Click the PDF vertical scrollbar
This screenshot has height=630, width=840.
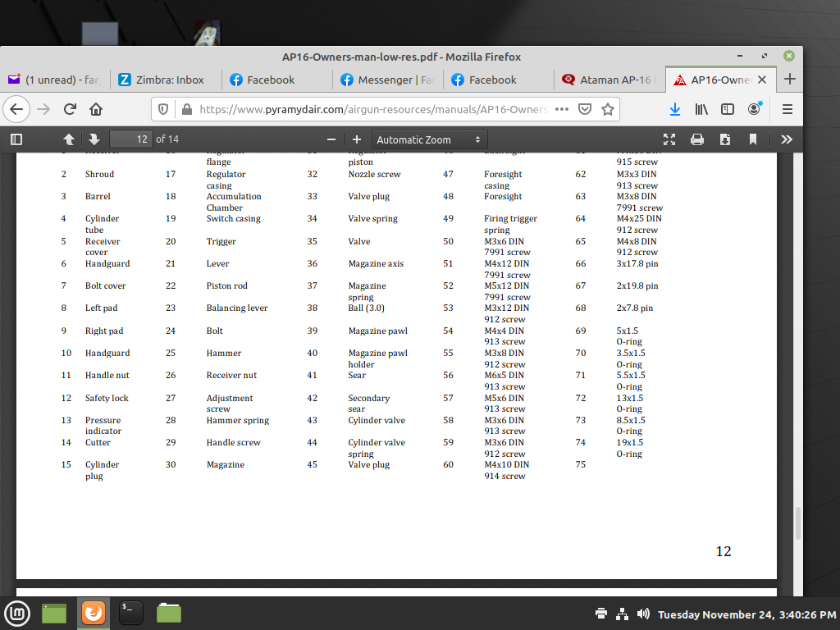797,523
